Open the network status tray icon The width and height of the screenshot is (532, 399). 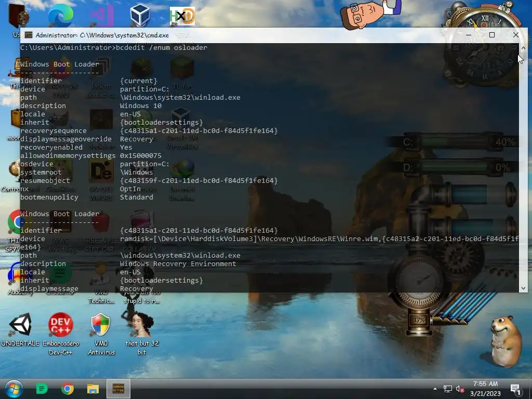(448, 389)
